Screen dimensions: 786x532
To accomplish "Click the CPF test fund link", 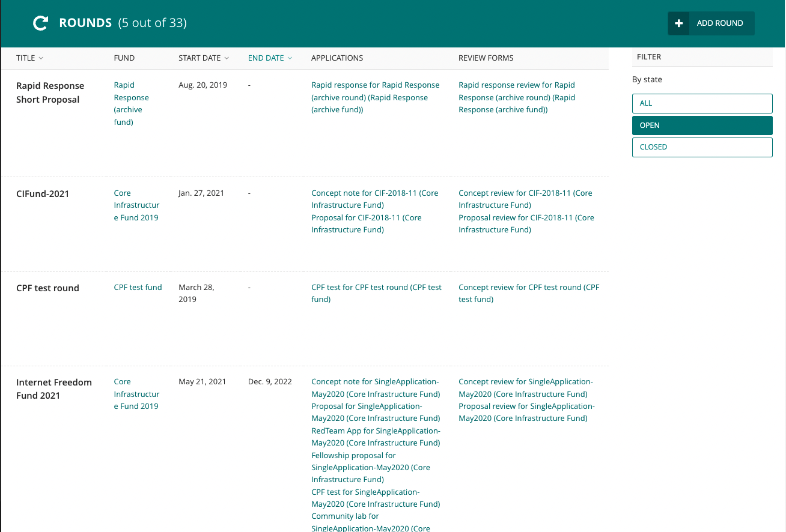I will coord(138,287).
